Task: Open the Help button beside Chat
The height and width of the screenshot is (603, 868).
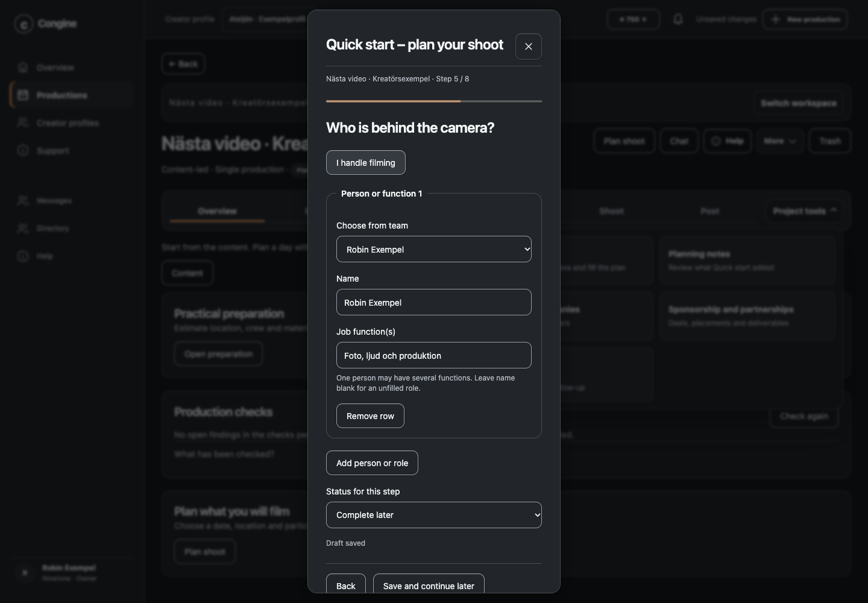Action: click(x=728, y=141)
